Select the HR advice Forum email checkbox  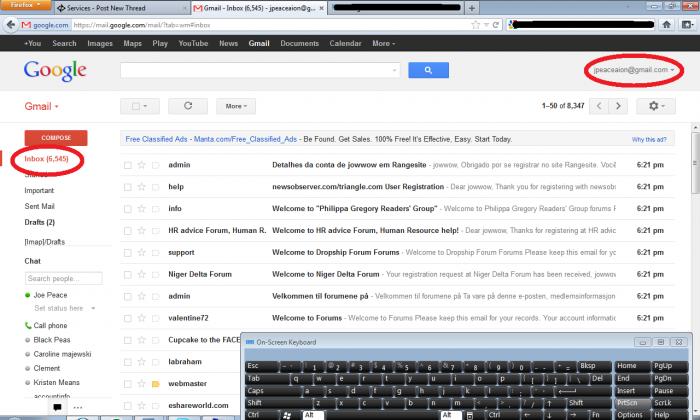coord(128,231)
